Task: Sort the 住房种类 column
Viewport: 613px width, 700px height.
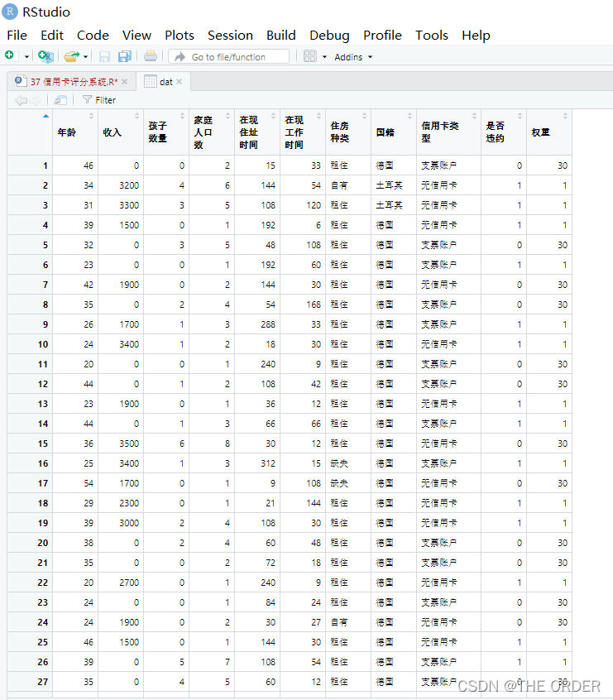Action: click(364, 116)
